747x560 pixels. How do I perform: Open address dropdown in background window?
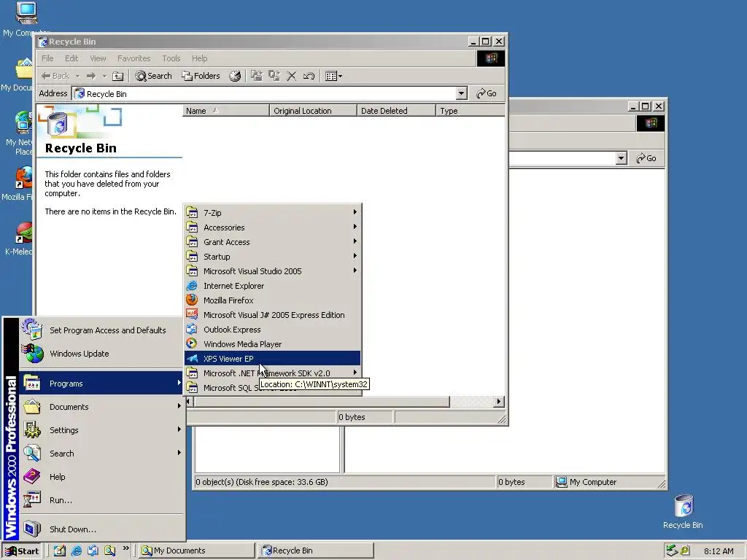621,158
